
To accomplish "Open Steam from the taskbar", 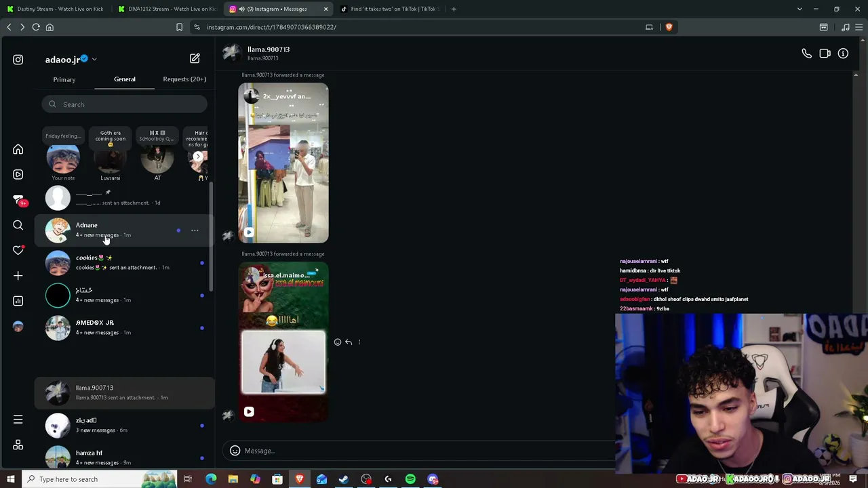I will click(x=344, y=479).
